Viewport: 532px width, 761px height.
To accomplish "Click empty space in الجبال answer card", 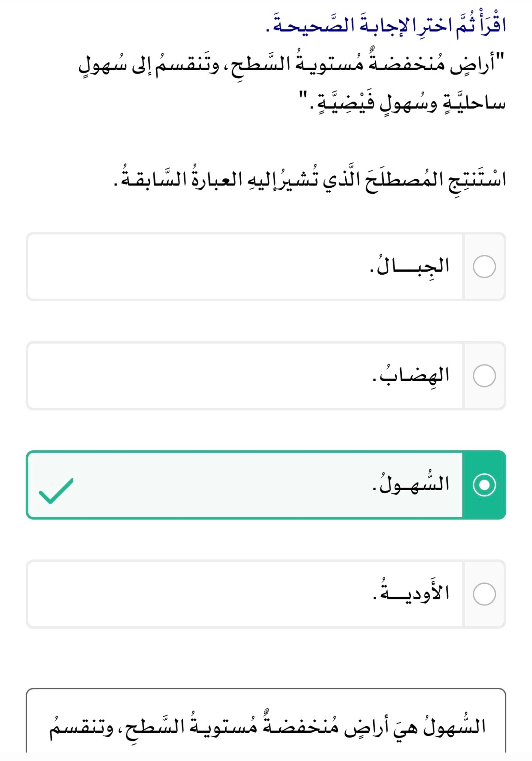I will [x=199, y=266].
